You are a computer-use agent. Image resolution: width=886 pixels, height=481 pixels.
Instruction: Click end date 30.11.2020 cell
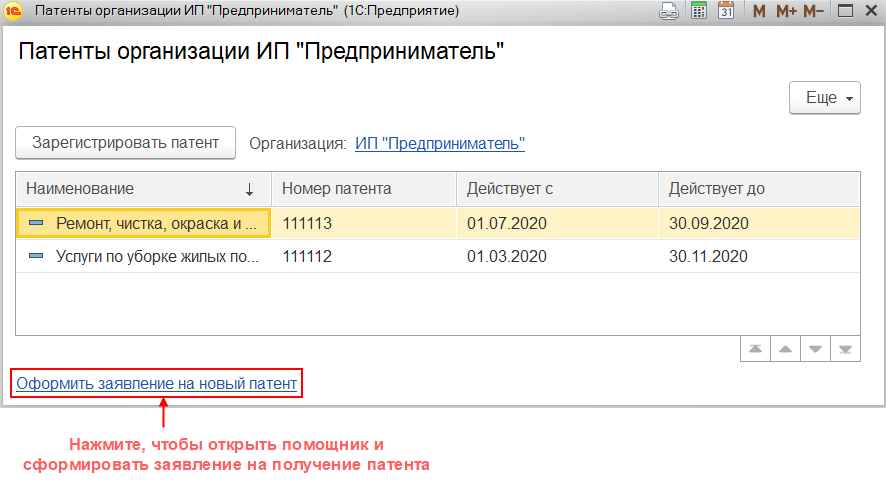759,256
